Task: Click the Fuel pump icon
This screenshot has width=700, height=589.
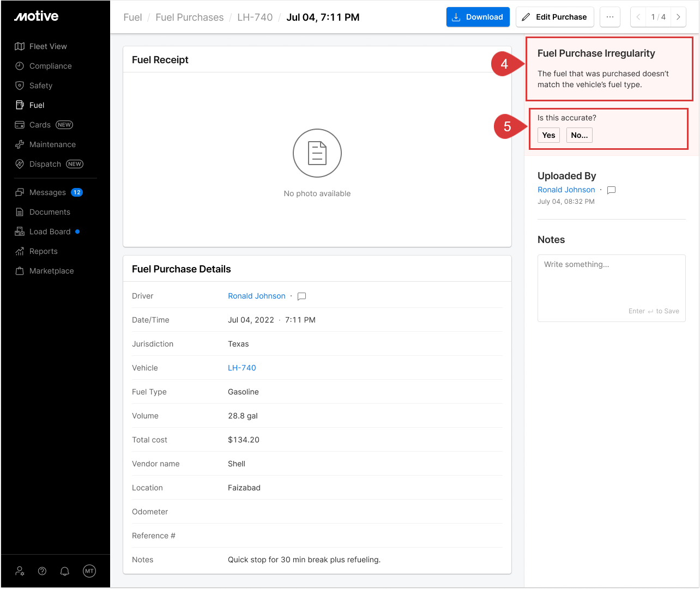Action: (x=20, y=105)
